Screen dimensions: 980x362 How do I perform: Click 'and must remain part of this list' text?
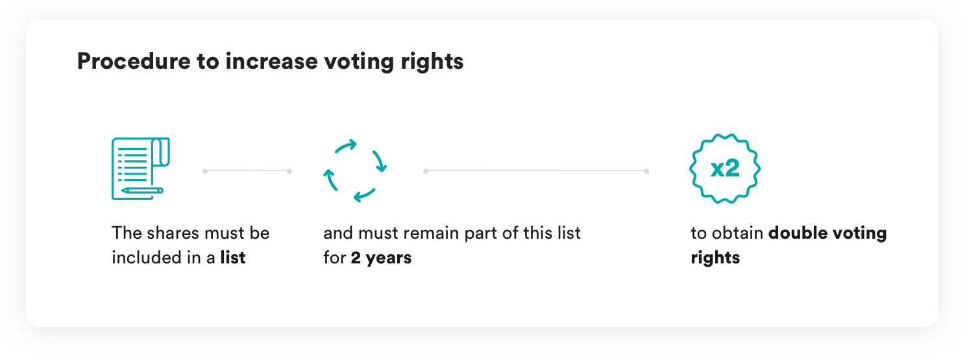pos(452,233)
